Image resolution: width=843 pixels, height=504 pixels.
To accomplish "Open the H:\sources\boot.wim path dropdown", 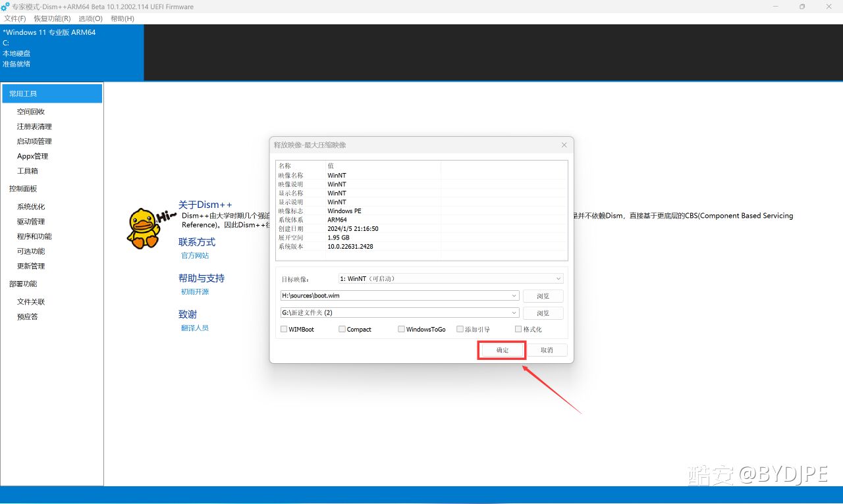I will (x=514, y=296).
